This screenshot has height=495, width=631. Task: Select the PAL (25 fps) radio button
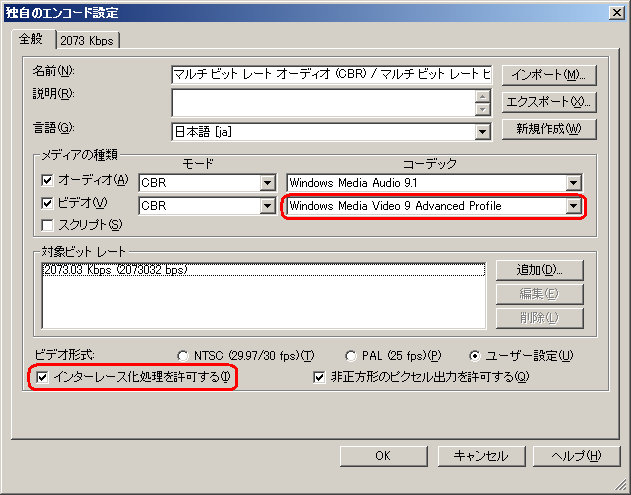click(x=351, y=356)
